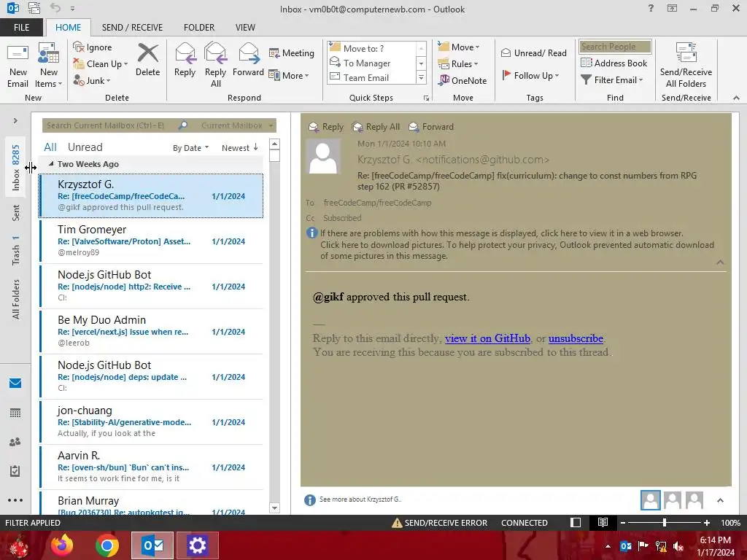Switch to Tasks view

(15, 471)
